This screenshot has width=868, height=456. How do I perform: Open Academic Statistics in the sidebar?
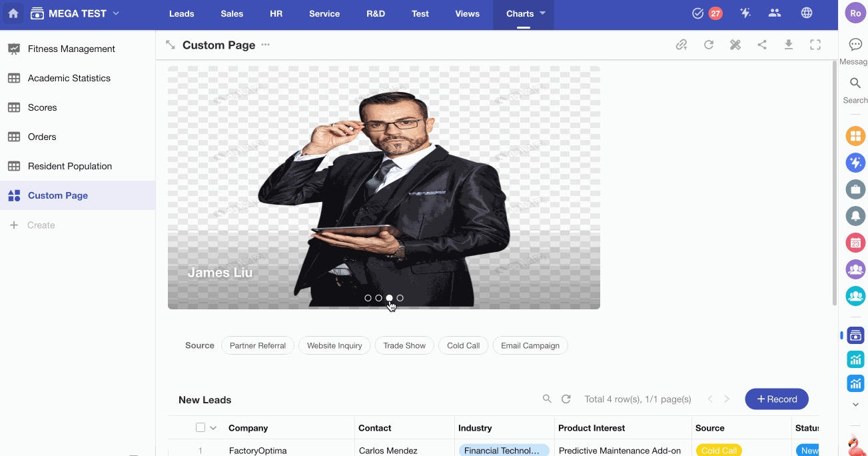click(69, 78)
